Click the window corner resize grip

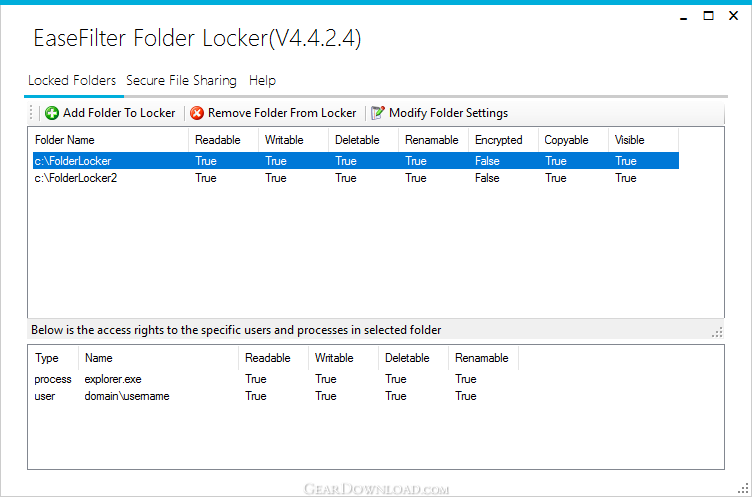pos(746,490)
